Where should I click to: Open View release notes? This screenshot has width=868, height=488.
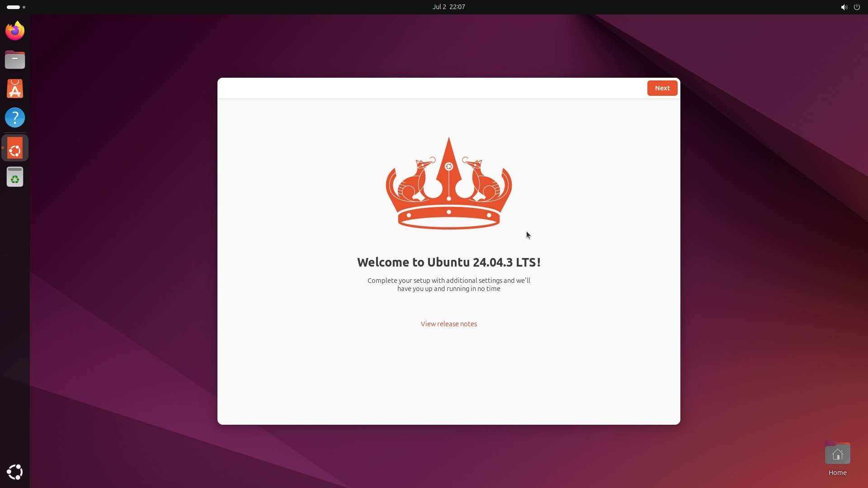pos(448,324)
